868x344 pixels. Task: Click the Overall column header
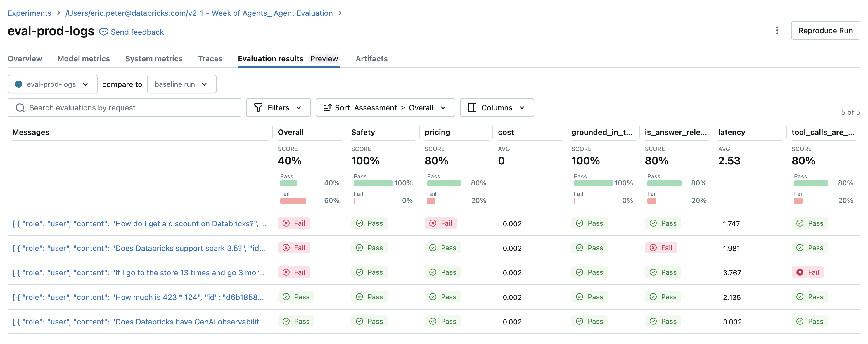point(291,132)
